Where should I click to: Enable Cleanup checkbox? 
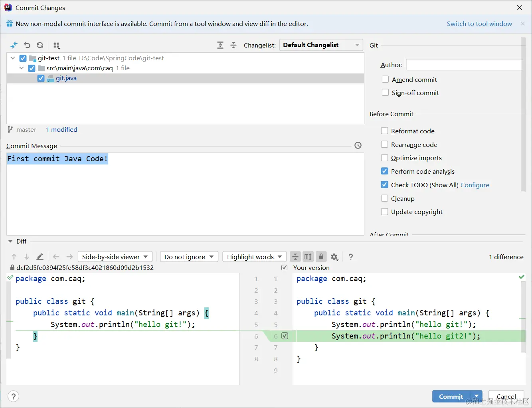384,198
